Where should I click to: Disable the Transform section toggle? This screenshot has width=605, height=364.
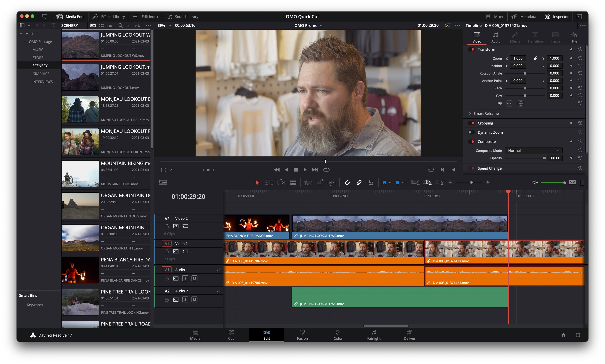pyautogui.click(x=471, y=49)
